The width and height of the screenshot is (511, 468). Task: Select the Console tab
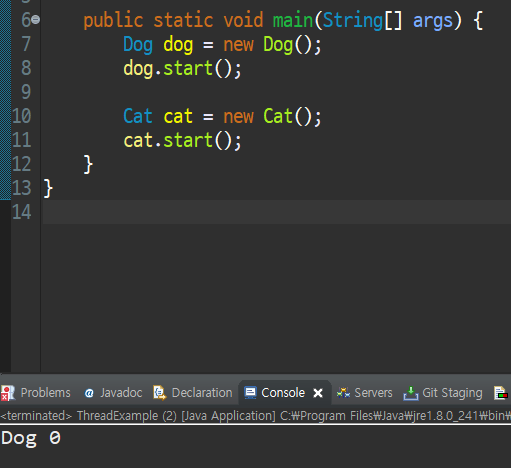click(274, 393)
